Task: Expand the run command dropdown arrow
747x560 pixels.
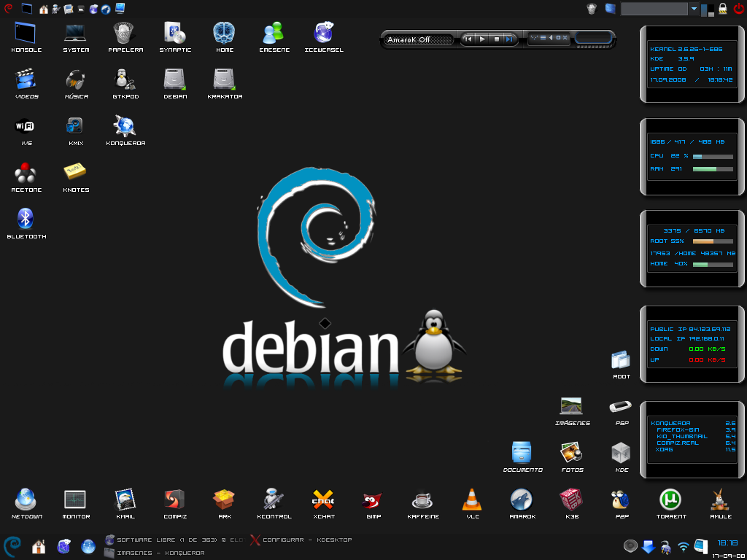Action: click(694, 9)
